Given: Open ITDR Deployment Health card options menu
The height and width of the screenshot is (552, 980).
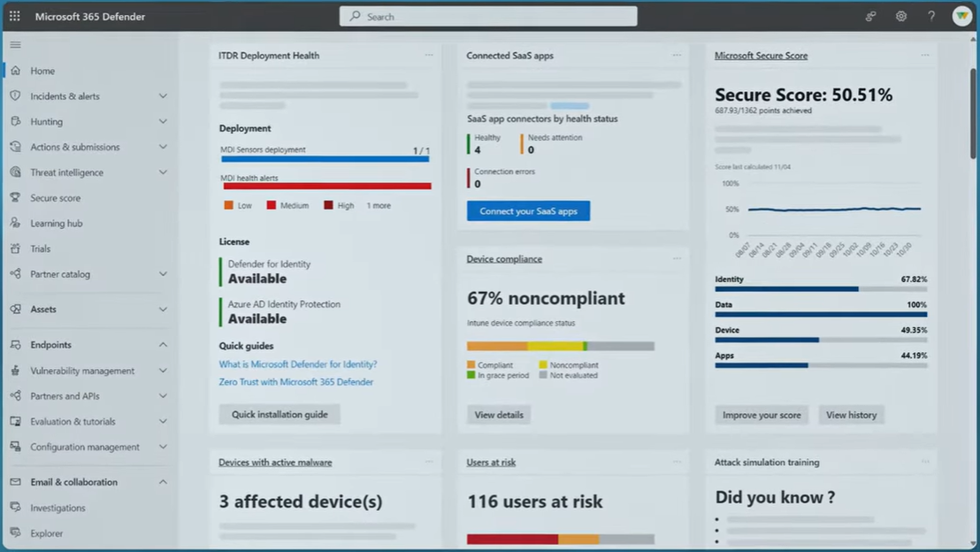Looking at the screenshot, I should tap(429, 55).
